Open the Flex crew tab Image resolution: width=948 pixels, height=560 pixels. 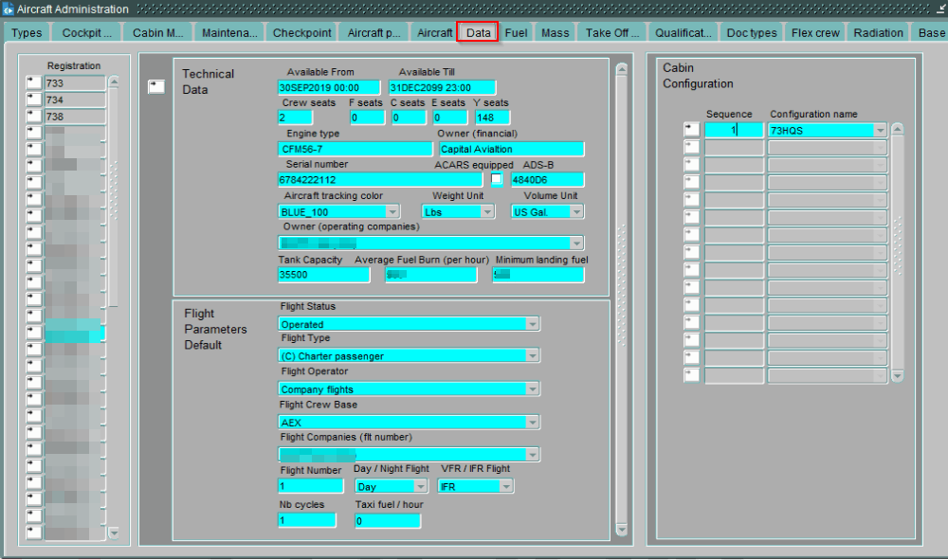[x=815, y=32]
